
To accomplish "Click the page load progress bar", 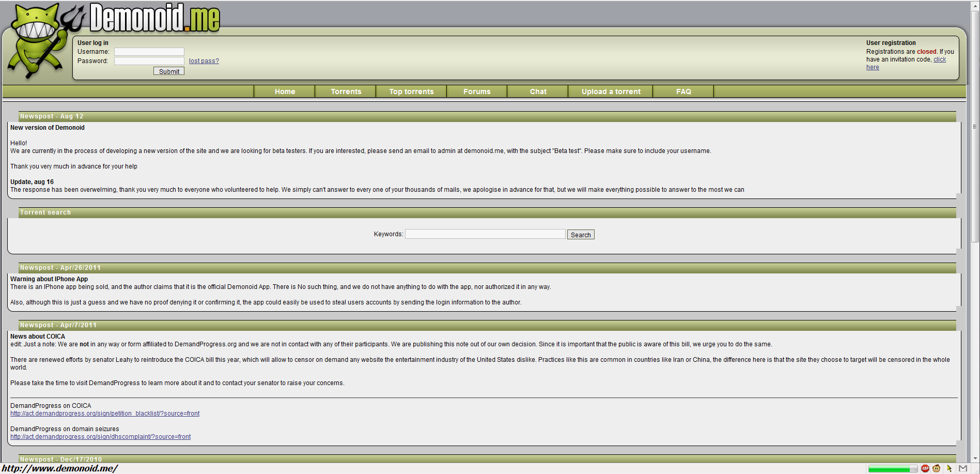I will tap(893, 469).
